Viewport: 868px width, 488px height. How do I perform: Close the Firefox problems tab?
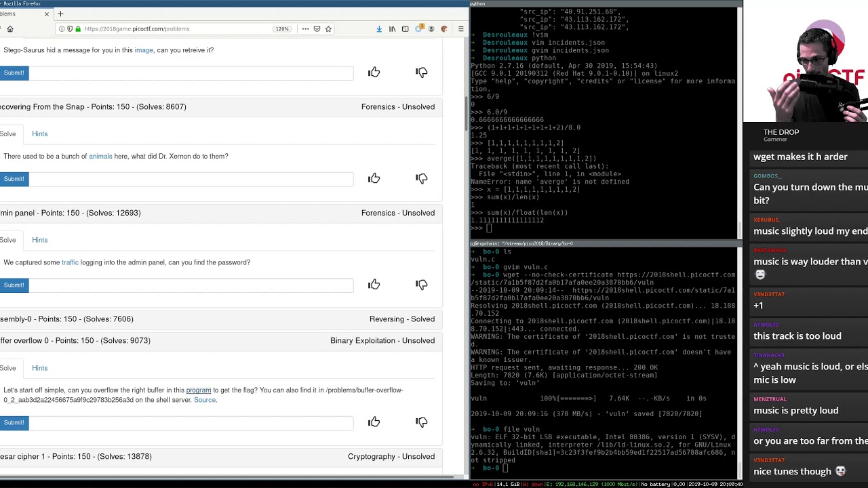coord(47,14)
